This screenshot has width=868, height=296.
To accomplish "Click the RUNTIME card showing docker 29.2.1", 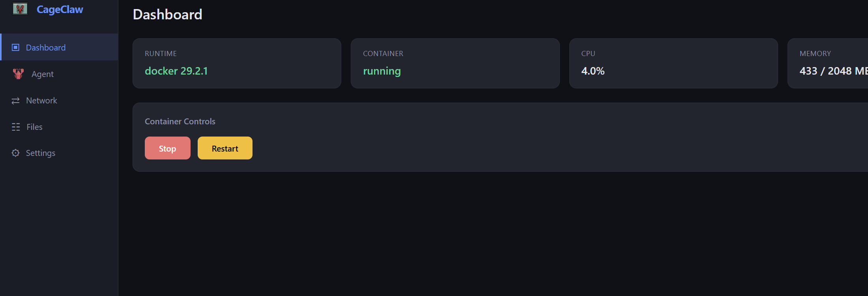I will point(237,63).
